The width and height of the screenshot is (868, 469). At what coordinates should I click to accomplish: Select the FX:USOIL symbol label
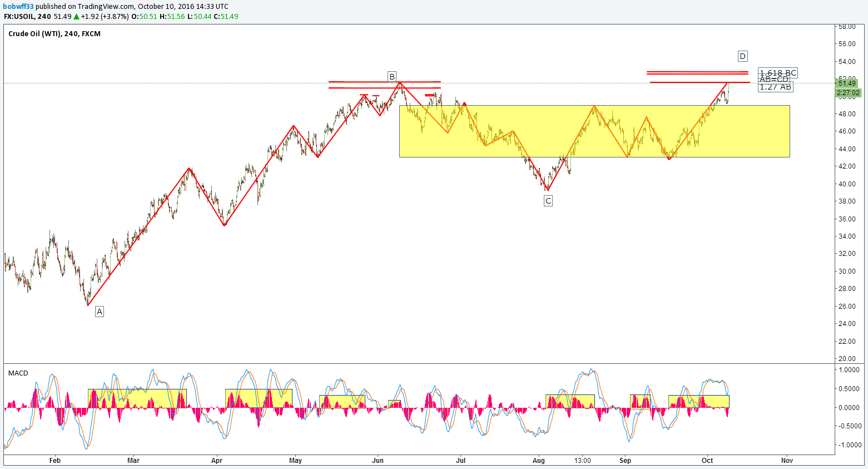(19, 17)
